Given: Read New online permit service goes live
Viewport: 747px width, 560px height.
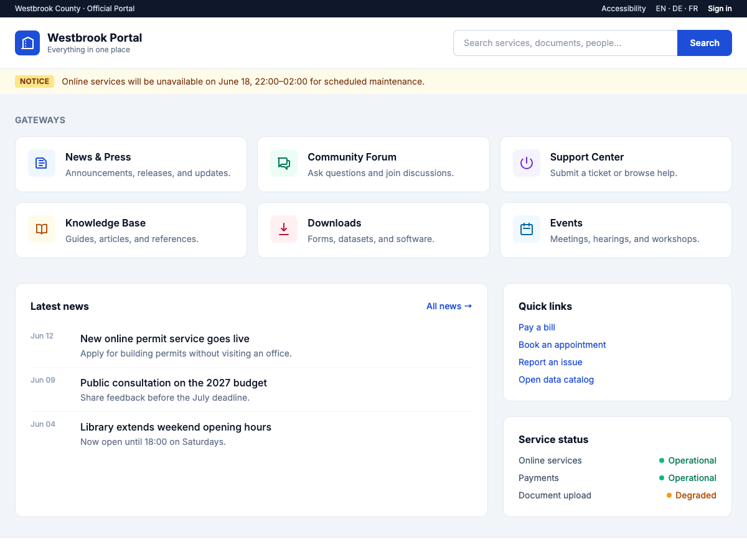Looking at the screenshot, I should pyautogui.click(x=165, y=338).
